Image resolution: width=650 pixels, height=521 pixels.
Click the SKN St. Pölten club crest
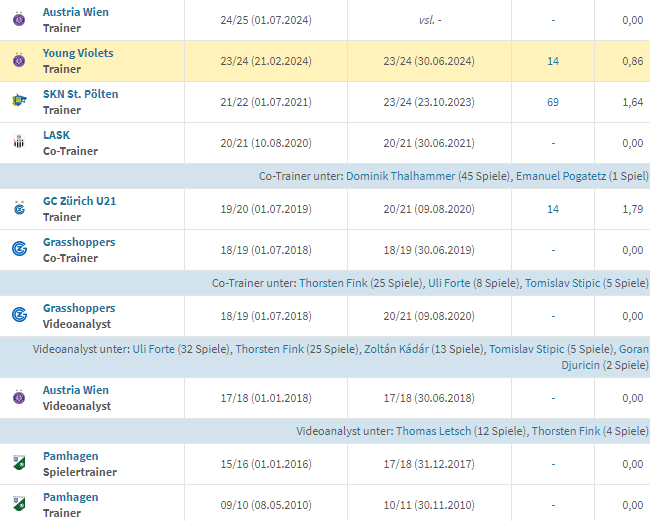(17, 102)
